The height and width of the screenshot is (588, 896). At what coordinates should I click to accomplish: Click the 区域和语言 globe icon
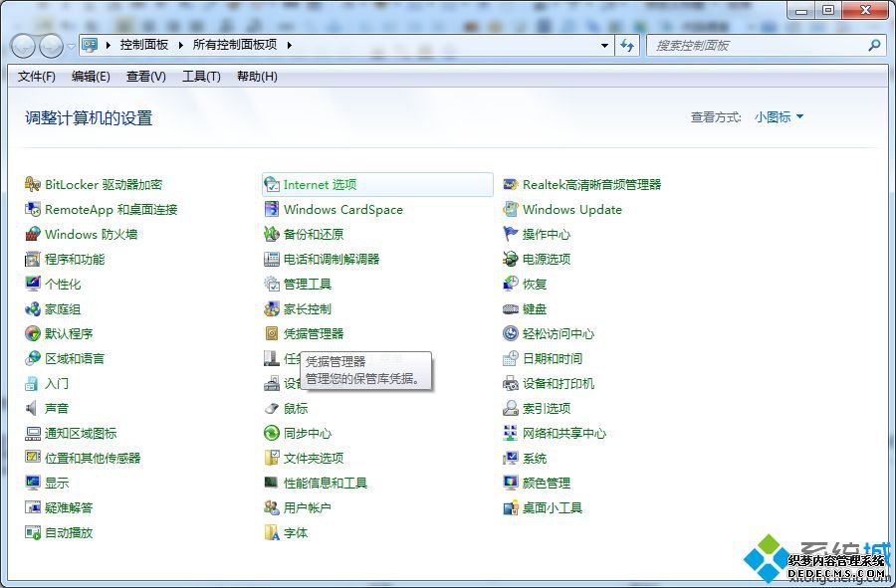coord(32,358)
